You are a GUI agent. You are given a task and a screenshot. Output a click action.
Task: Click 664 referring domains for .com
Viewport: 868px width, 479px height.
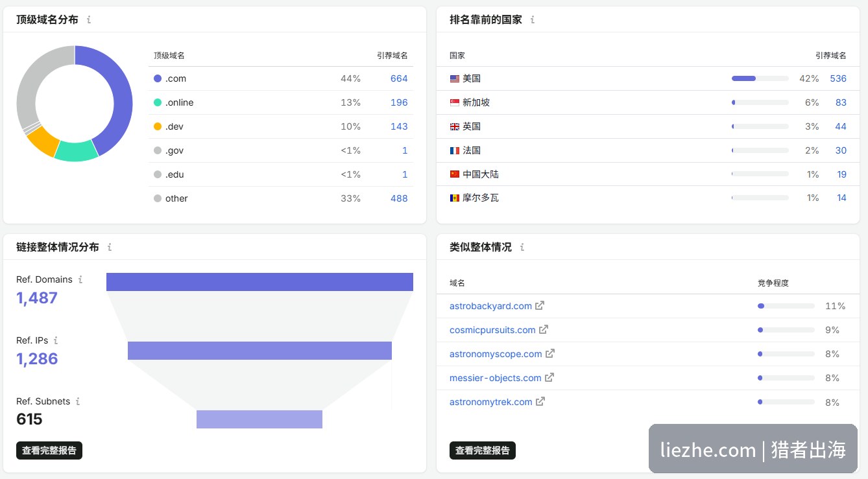[x=399, y=78]
